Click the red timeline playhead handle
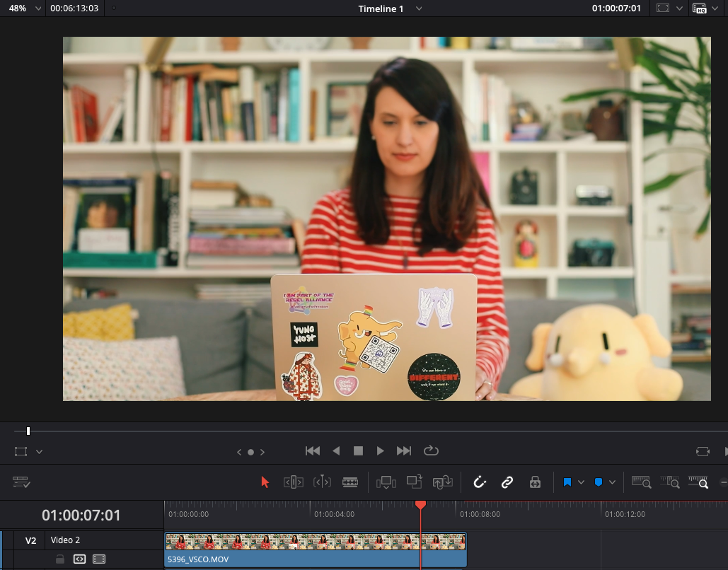The height and width of the screenshot is (570, 728). coord(421,505)
